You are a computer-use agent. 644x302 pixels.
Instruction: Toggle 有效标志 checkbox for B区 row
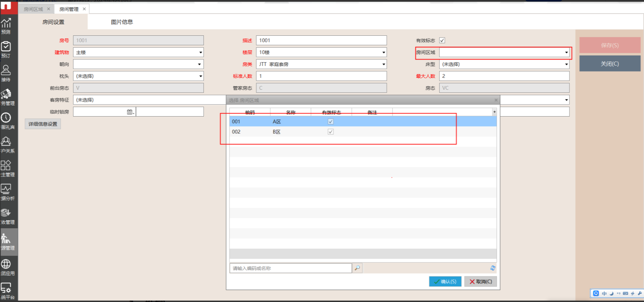330,132
